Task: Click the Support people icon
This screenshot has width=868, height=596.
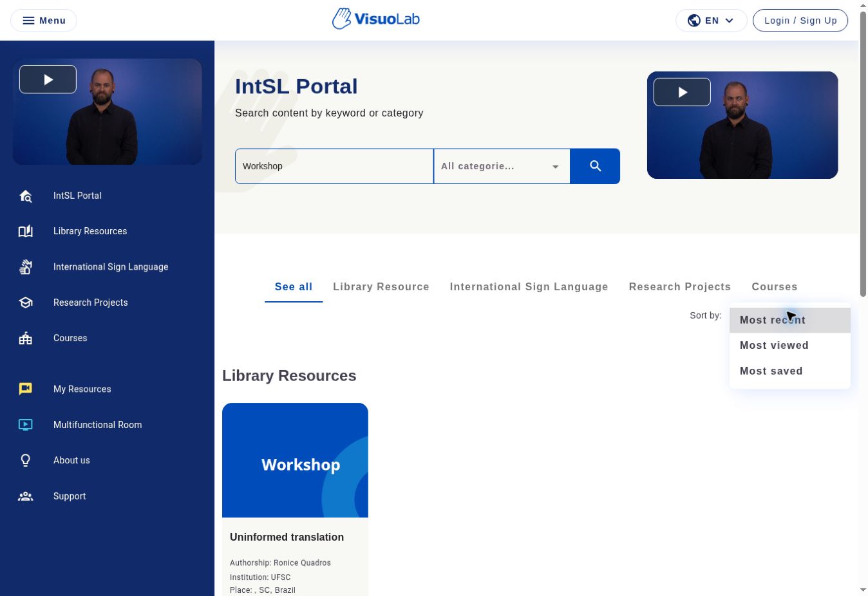Action: pos(26,496)
